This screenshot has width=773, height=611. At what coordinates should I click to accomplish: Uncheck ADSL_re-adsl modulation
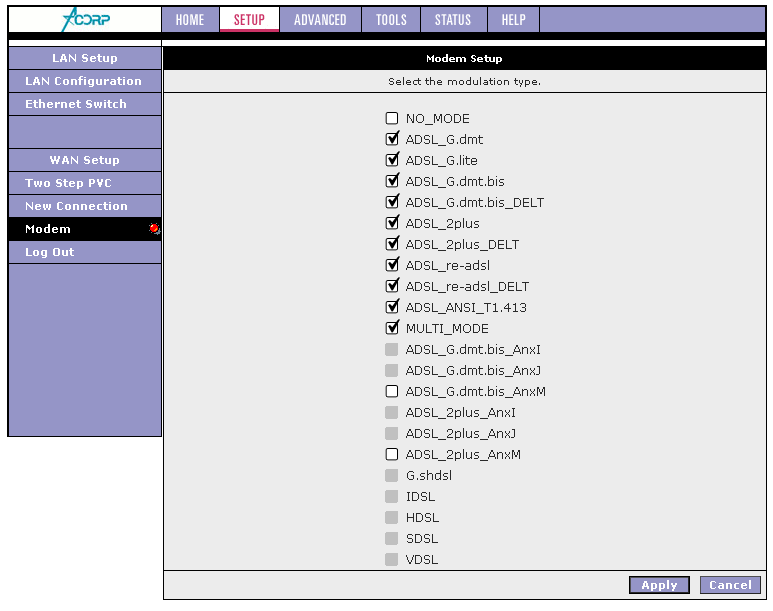(x=392, y=265)
